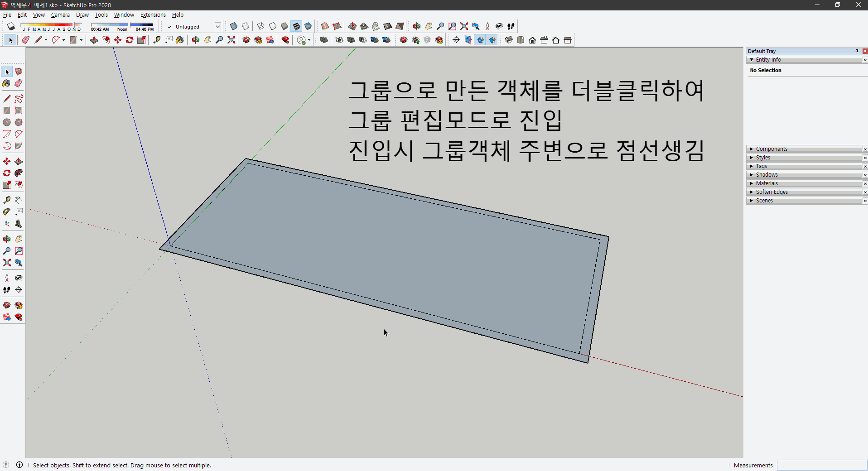Select the Tape Measure tool
Viewport: 868px width, 471px height.
tap(6, 200)
